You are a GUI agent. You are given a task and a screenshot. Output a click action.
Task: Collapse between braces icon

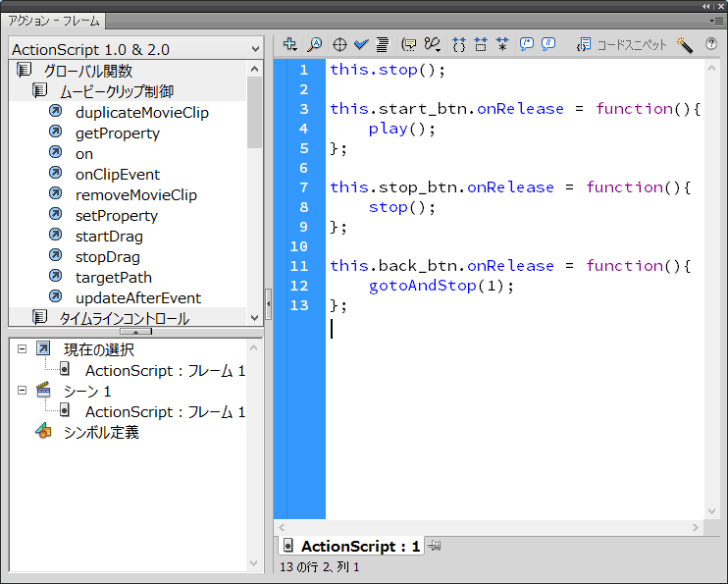tap(459, 44)
